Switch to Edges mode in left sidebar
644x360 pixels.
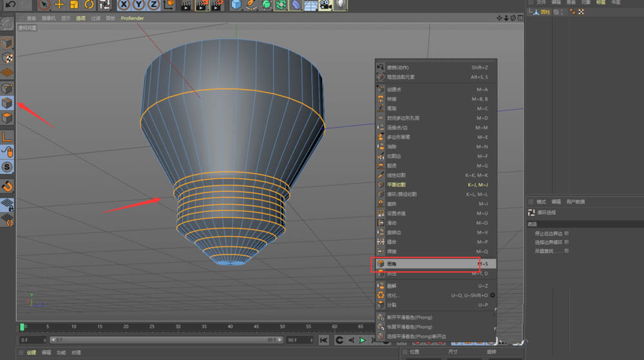pos(7,103)
